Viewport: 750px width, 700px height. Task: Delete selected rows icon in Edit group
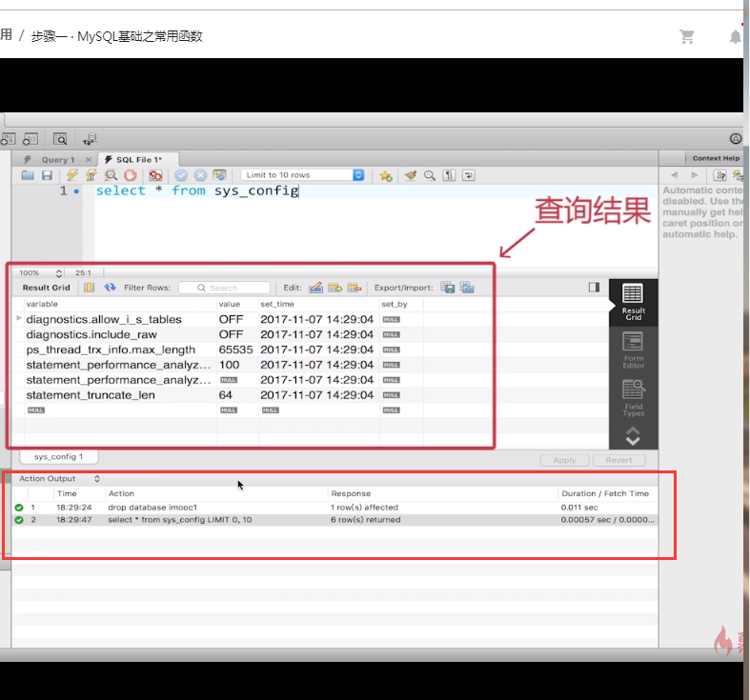tap(355, 288)
